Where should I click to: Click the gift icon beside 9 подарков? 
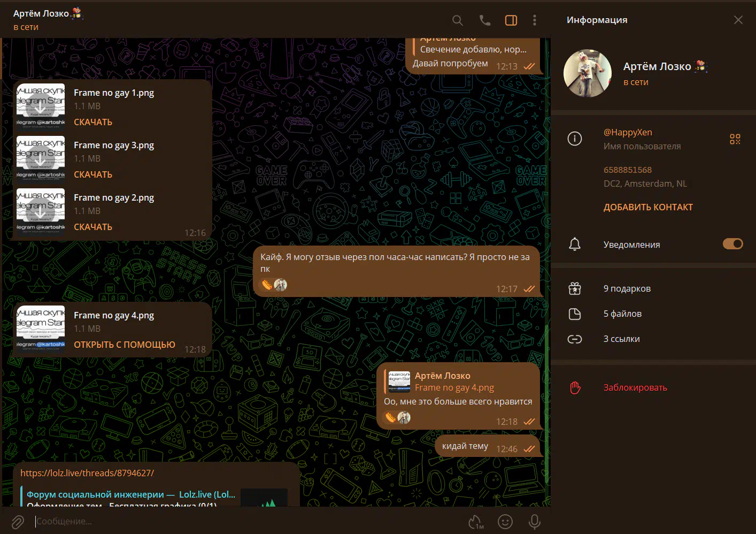coord(575,288)
